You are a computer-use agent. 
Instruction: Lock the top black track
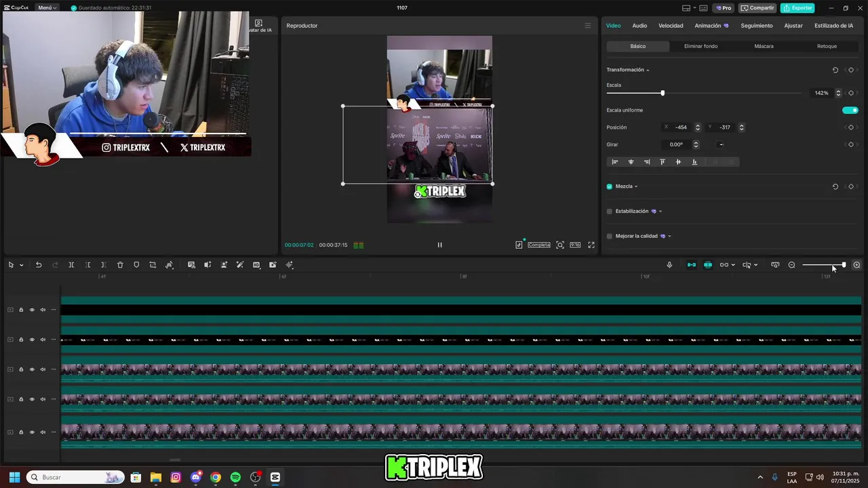(21, 310)
